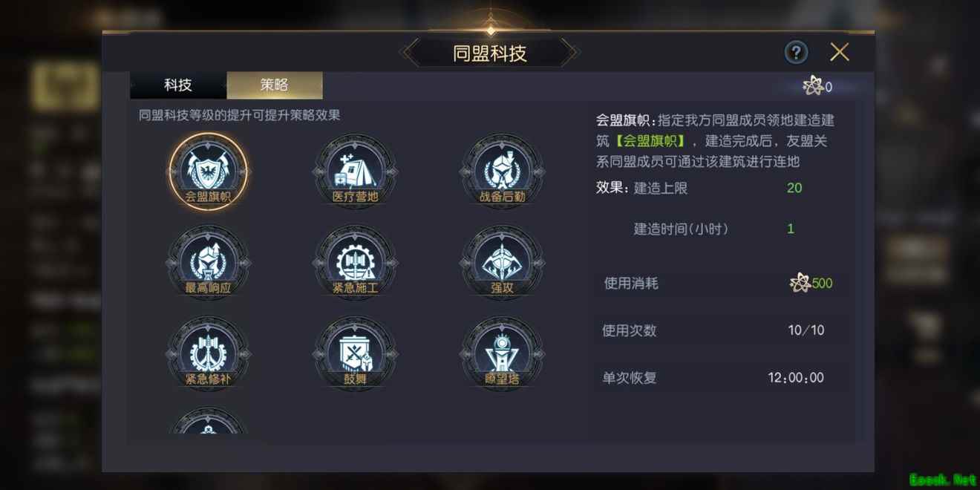Select the 会盟旗帜 strategy icon
The image size is (980, 490).
tap(208, 171)
